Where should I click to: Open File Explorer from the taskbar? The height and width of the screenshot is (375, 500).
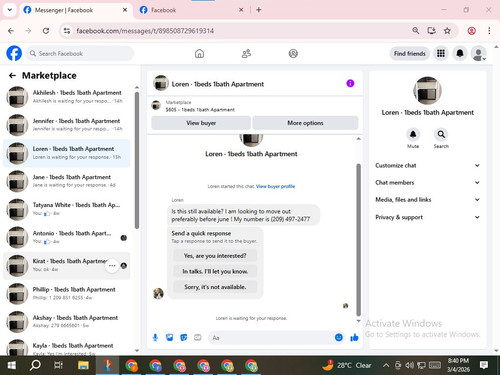(x=83, y=365)
